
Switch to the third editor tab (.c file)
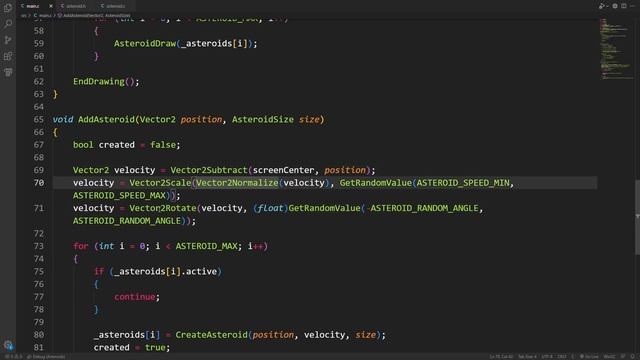[115, 6]
